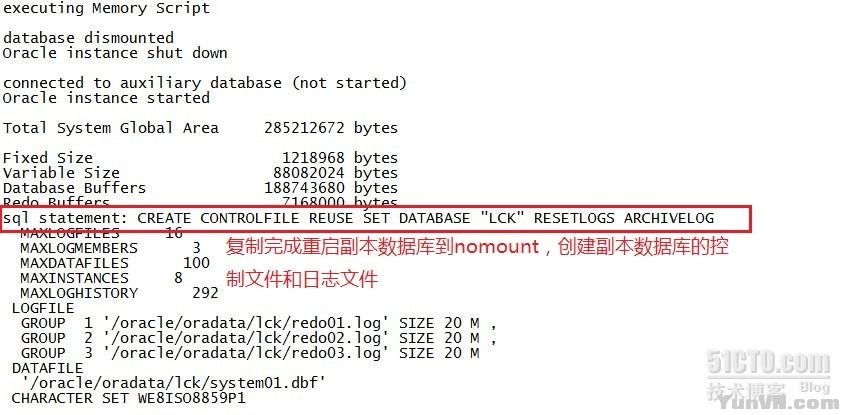Click the MAXLOGMEMBERS parameter line

point(110,248)
